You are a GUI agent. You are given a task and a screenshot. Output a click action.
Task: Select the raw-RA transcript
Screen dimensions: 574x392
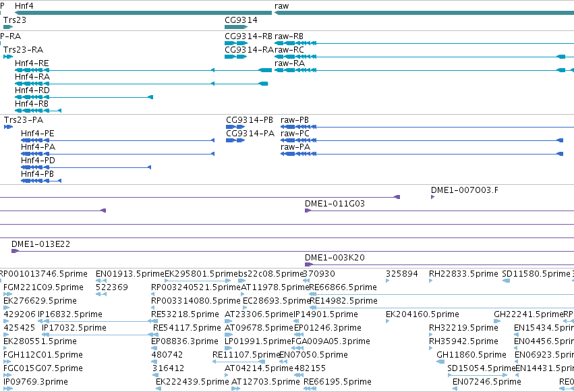[x=424, y=70]
